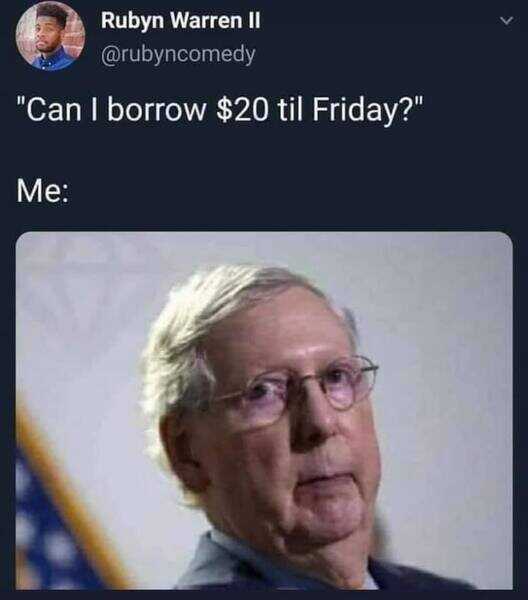The image size is (528, 600).
Task: Select the "Can I borrow $20" tweet text
Action: coord(221,110)
